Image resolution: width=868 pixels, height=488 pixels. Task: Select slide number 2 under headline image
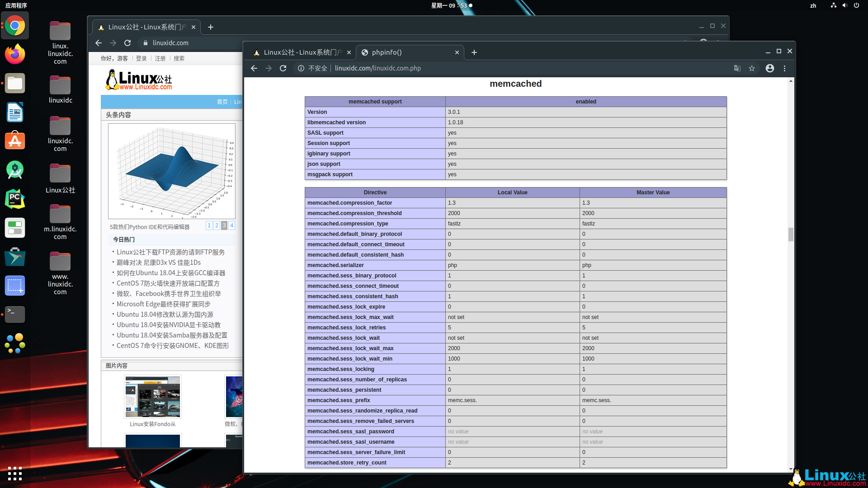[217, 225]
